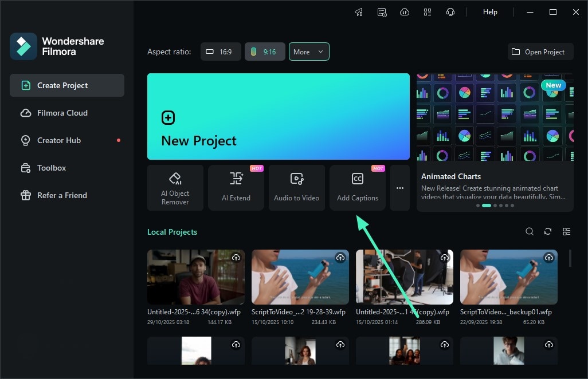The width and height of the screenshot is (588, 379).
Task: Open Untitled-2025-...1 4(copy).wfp studio project thumbnail
Action: tap(404, 277)
